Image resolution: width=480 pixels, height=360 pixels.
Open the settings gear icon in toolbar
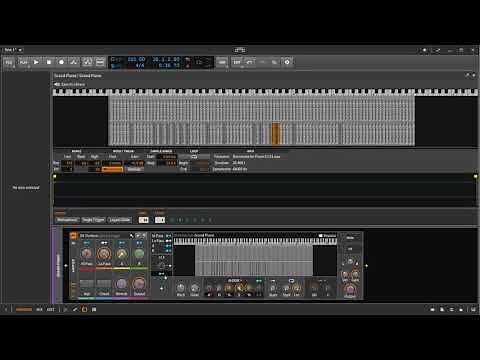pyautogui.click(x=287, y=62)
